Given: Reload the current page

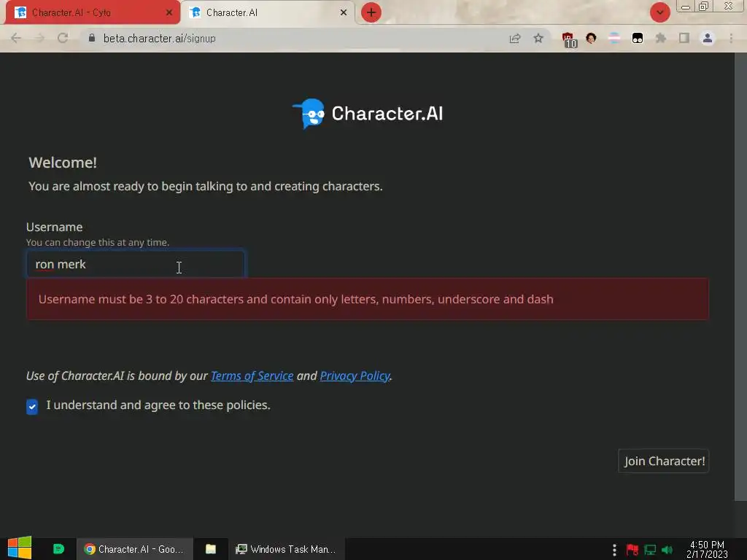Looking at the screenshot, I should click(x=63, y=38).
